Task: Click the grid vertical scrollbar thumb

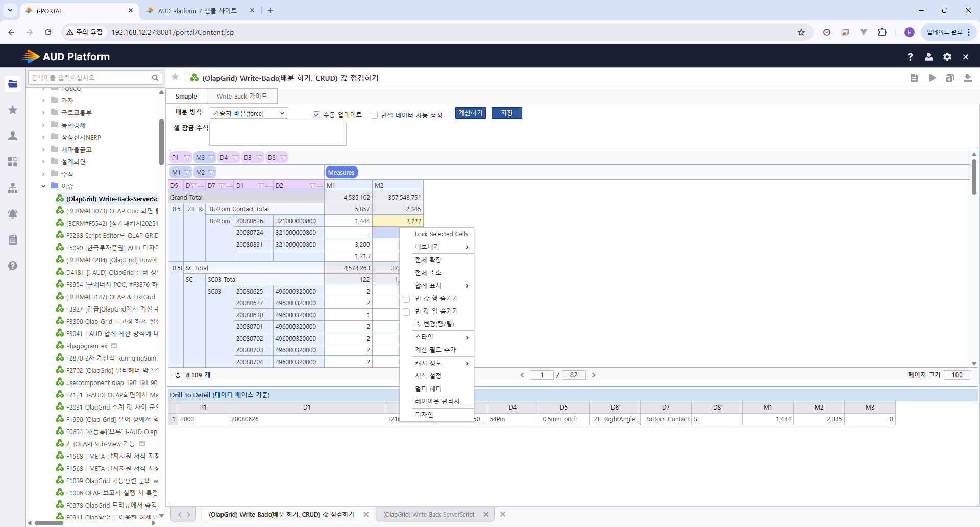Action: coord(974,176)
